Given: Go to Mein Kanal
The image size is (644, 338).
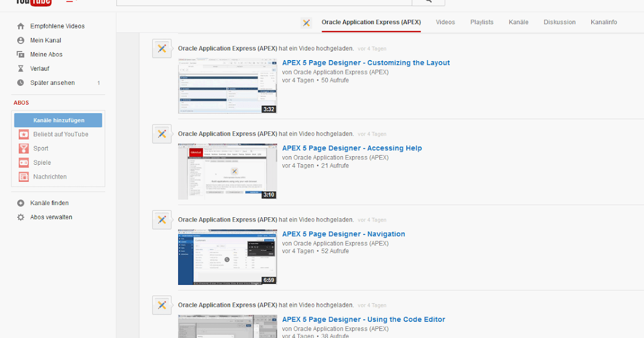Looking at the screenshot, I should (46, 40).
